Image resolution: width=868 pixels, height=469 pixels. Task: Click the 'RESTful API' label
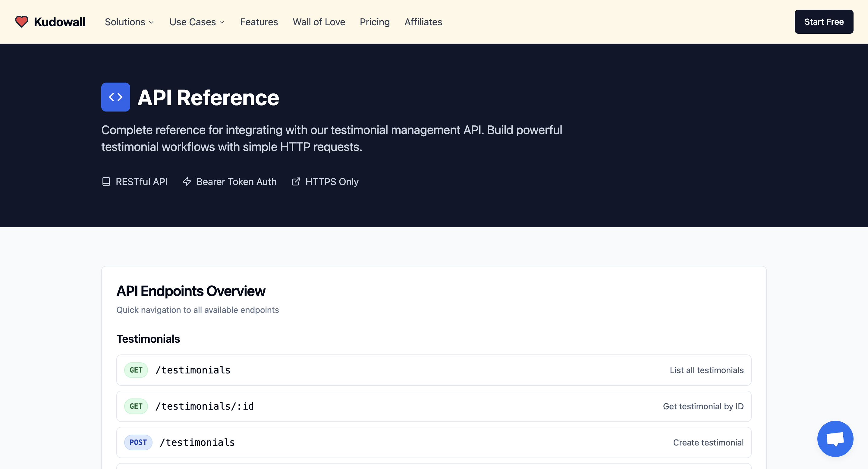pyautogui.click(x=142, y=182)
